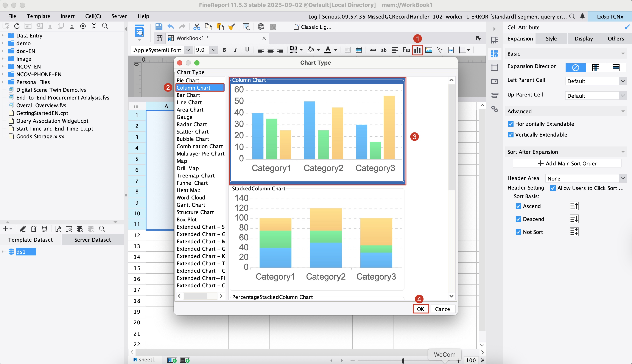Expand the Data Entry folder
The image size is (632, 364).
tap(3, 36)
